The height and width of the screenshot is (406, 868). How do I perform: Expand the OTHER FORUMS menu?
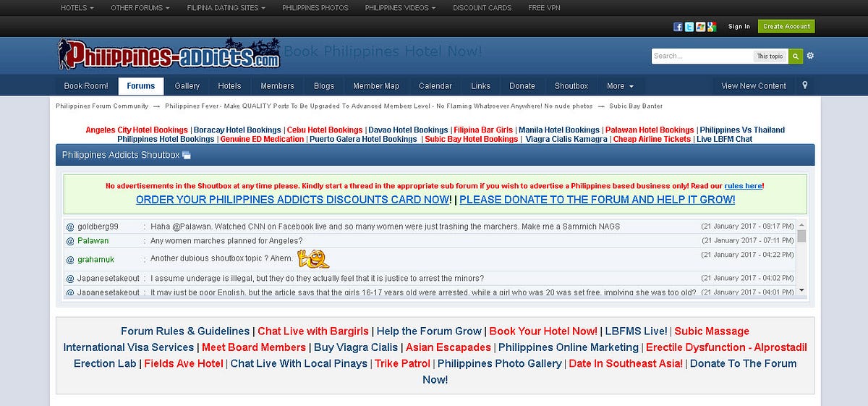pyautogui.click(x=140, y=8)
